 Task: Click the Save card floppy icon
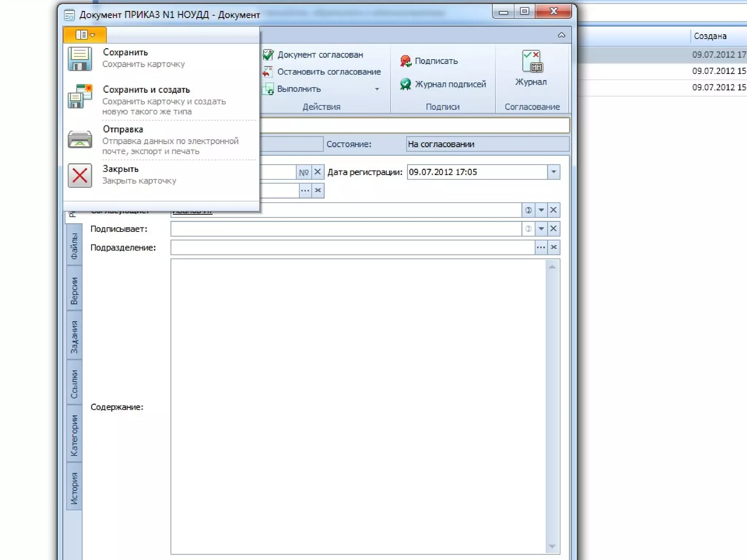tap(80, 59)
